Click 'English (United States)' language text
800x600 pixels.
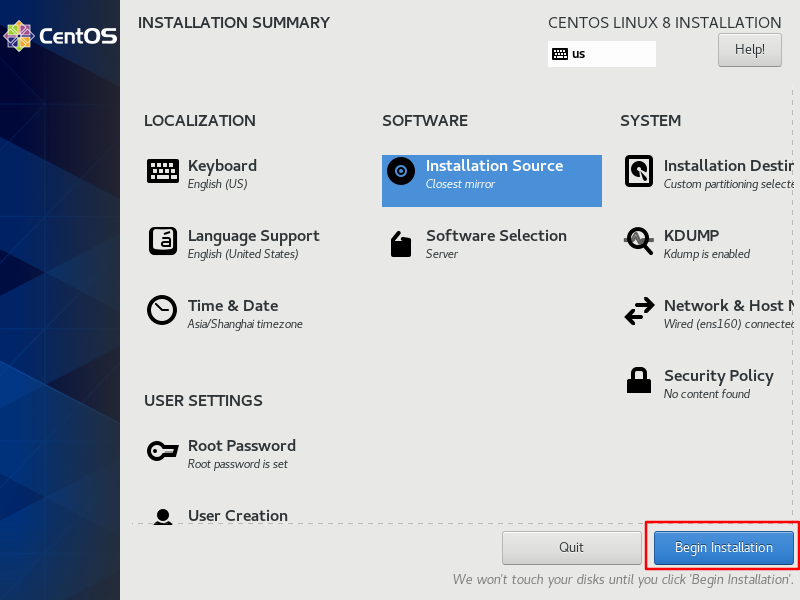pos(243,254)
